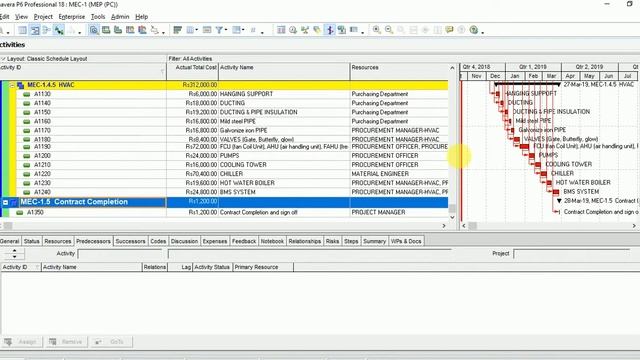Click the Level Resources icon
This screenshot has height=360, width=640.
pos(305,30)
